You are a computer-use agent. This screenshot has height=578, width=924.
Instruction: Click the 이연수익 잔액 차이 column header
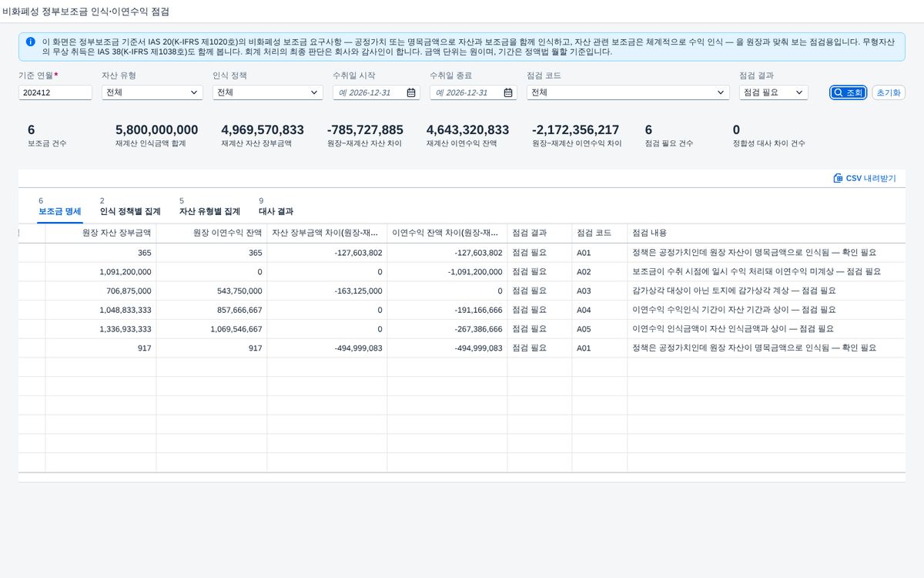pos(447,233)
